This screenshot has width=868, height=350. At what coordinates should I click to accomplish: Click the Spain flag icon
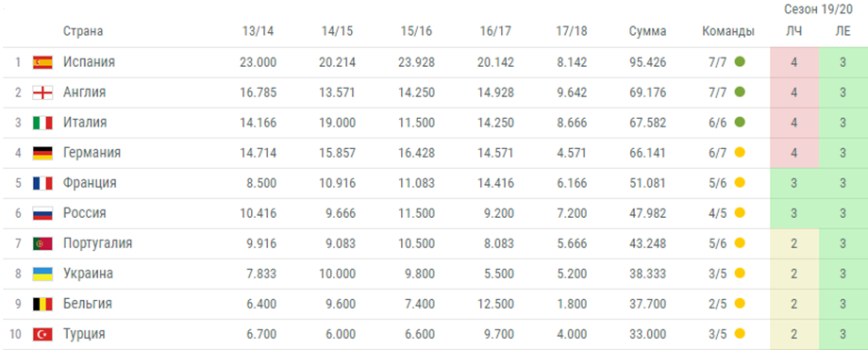point(42,62)
